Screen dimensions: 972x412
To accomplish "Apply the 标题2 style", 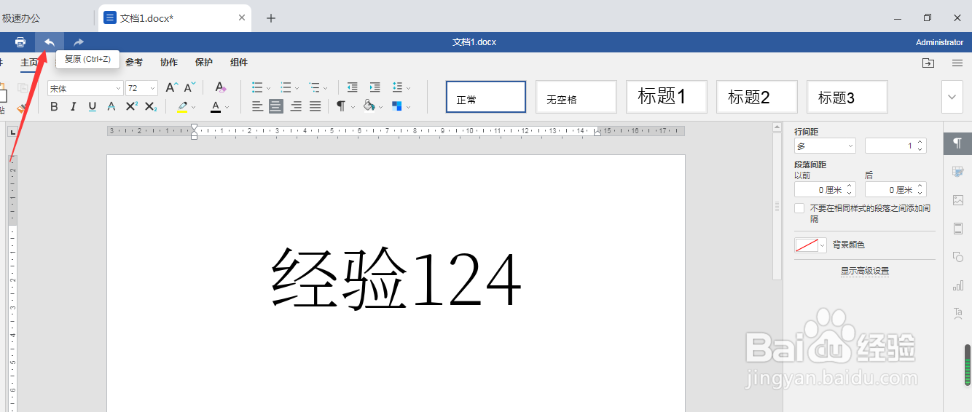I will pos(757,97).
